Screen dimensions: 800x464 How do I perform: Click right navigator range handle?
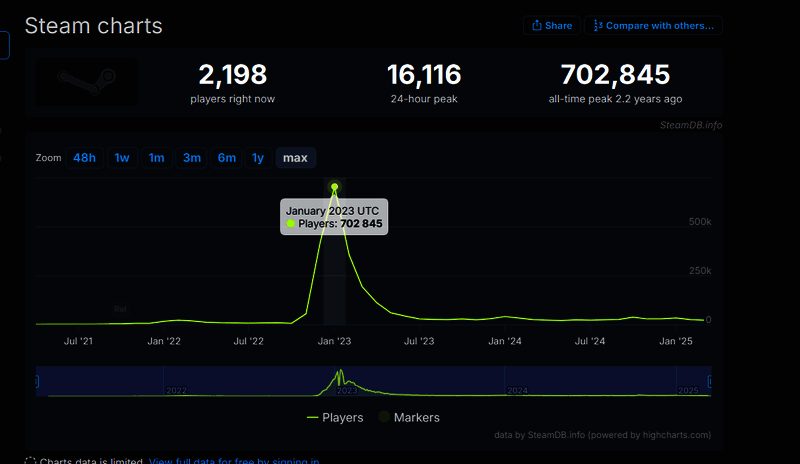pyautogui.click(x=711, y=381)
